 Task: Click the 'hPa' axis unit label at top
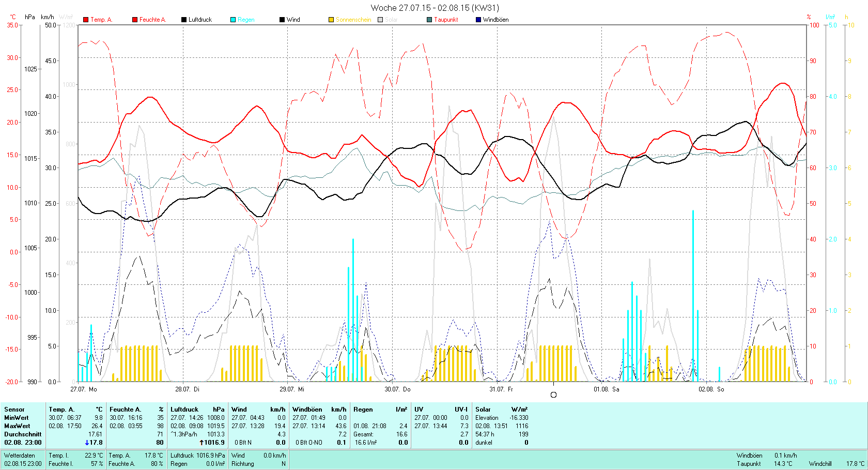(30, 17)
